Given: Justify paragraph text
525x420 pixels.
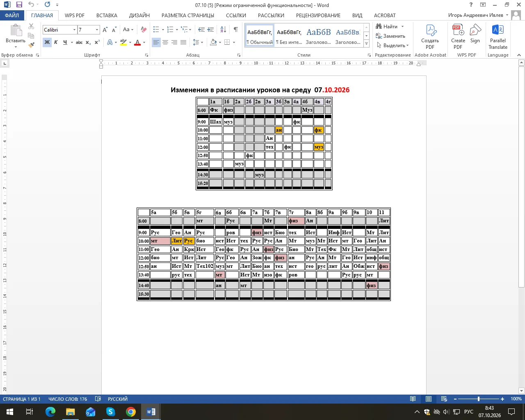Looking at the screenshot, I should click(x=183, y=42).
